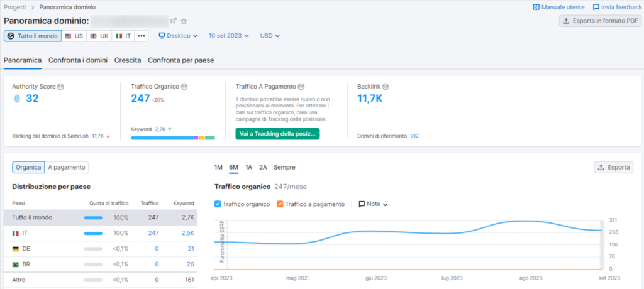The image size is (644, 289).
Task: Click the green segment of keyword distribution bar
Action: 210,138
